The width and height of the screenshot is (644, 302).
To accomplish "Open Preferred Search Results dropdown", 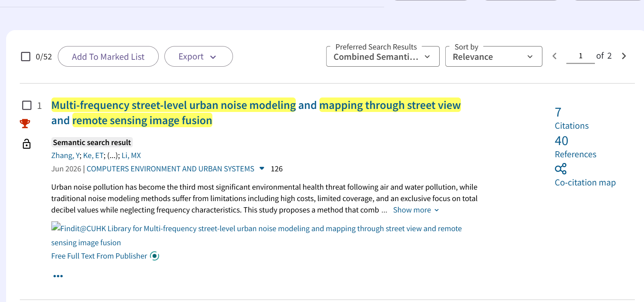I will (x=383, y=56).
